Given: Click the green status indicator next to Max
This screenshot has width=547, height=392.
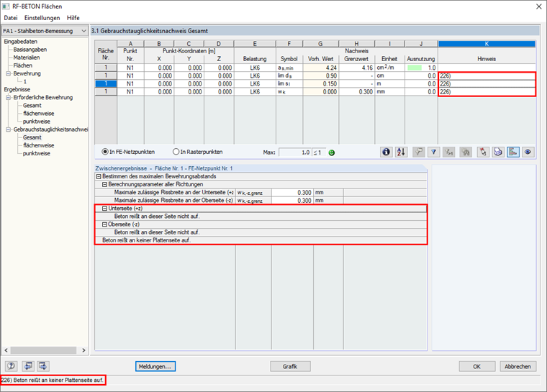Looking at the screenshot, I should [331, 152].
